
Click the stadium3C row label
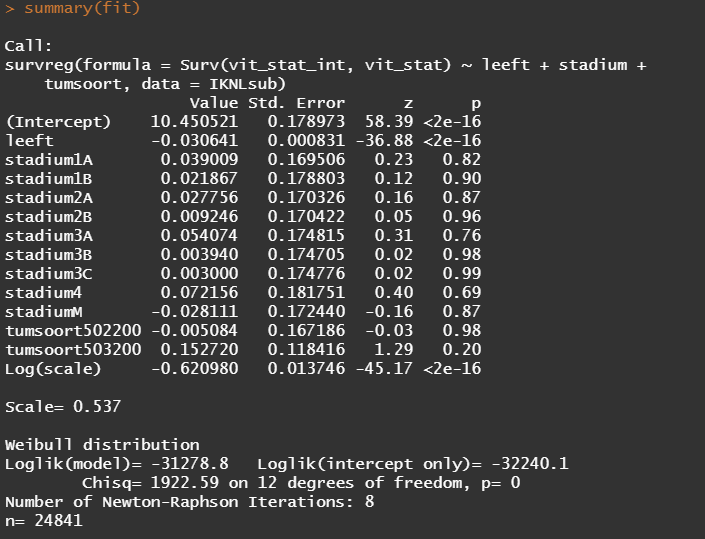(49, 273)
